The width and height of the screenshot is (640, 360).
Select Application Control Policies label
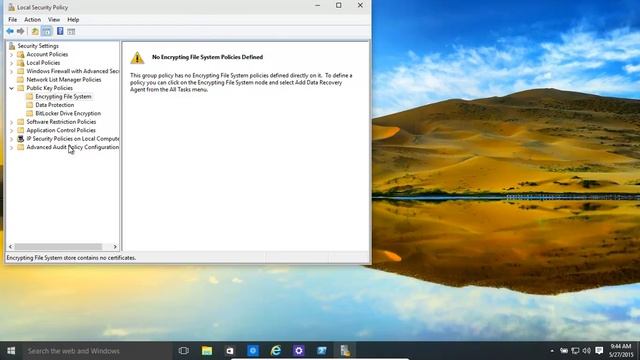[61, 130]
